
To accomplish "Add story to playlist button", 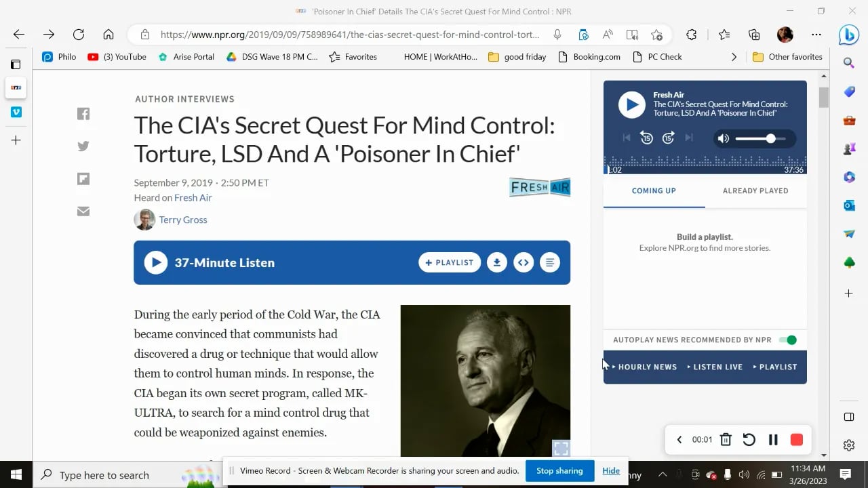I will (450, 262).
